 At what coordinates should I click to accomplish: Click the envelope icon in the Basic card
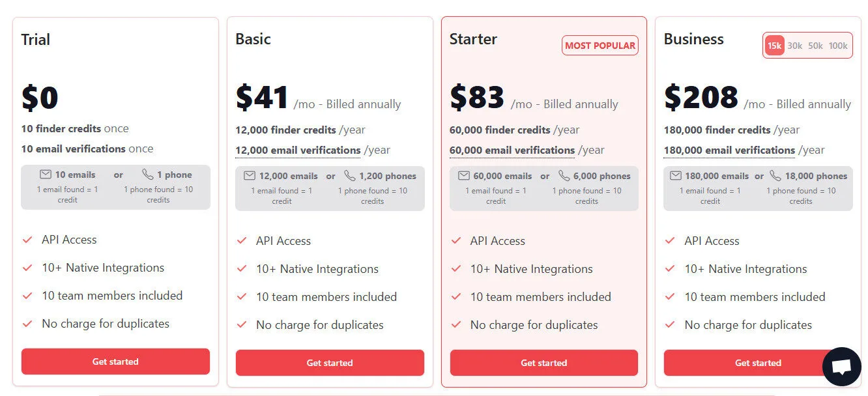tap(250, 175)
